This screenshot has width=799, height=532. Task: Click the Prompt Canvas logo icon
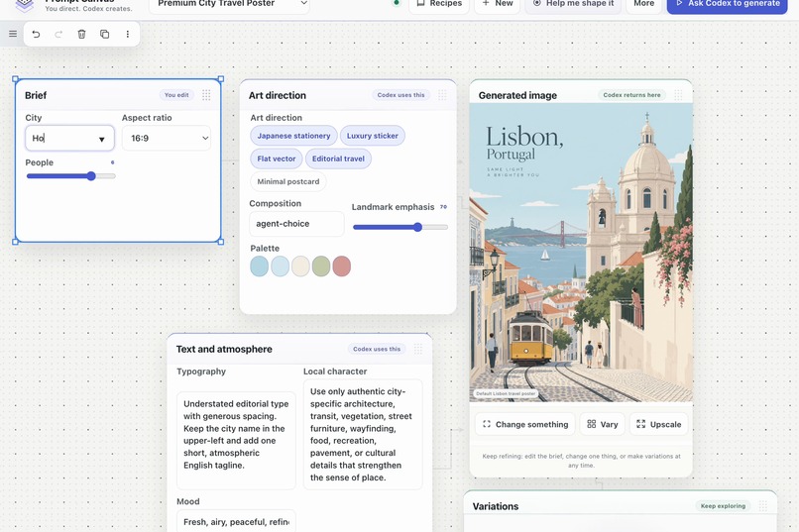[x=25, y=5]
